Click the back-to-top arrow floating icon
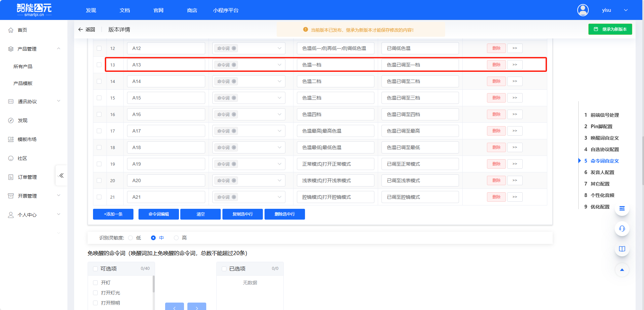The width and height of the screenshot is (644, 310). pos(622,270)
